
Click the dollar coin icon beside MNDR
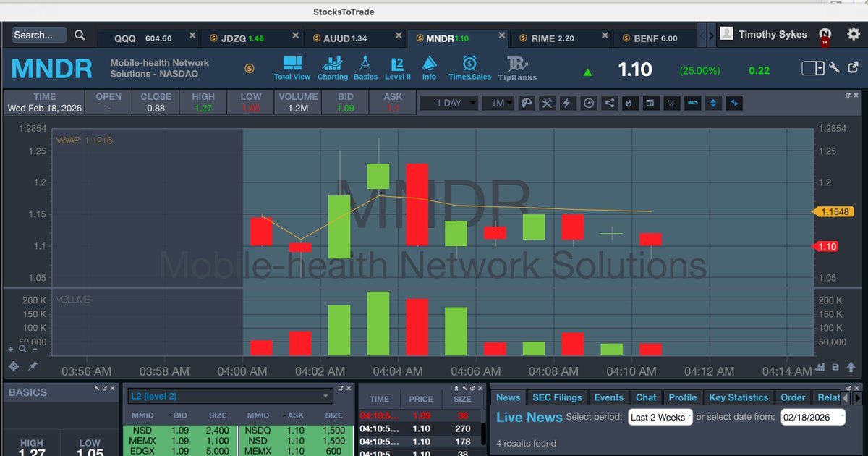point(249,68)
